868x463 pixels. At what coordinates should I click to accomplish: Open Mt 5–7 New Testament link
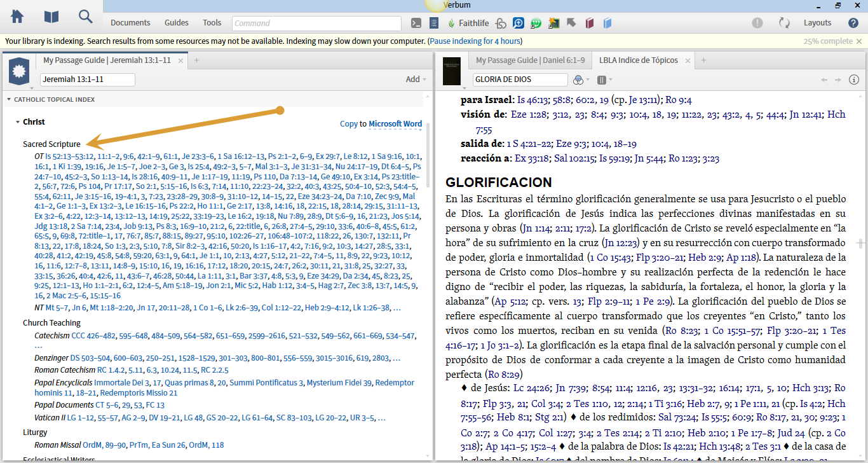coord(57,308)
